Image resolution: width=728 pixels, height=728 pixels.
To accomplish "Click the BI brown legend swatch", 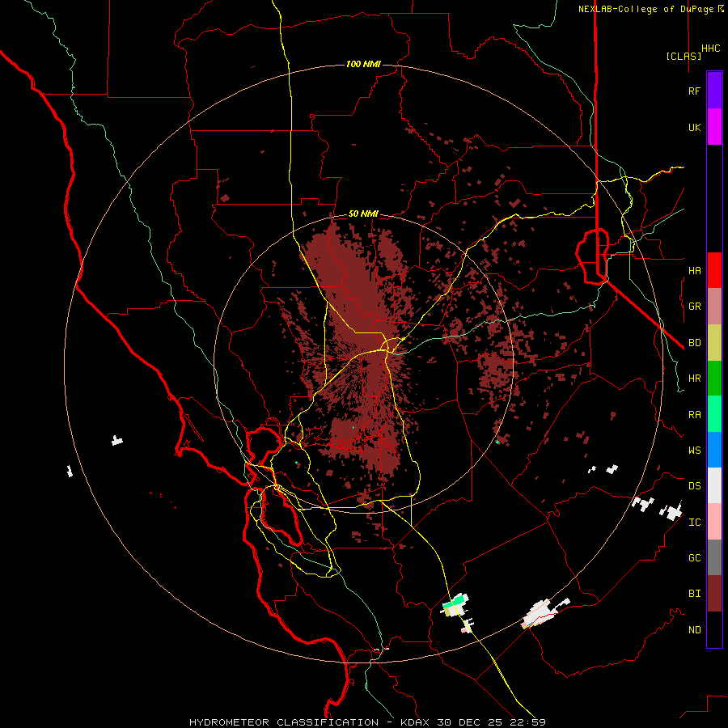I will pos(714,594).
